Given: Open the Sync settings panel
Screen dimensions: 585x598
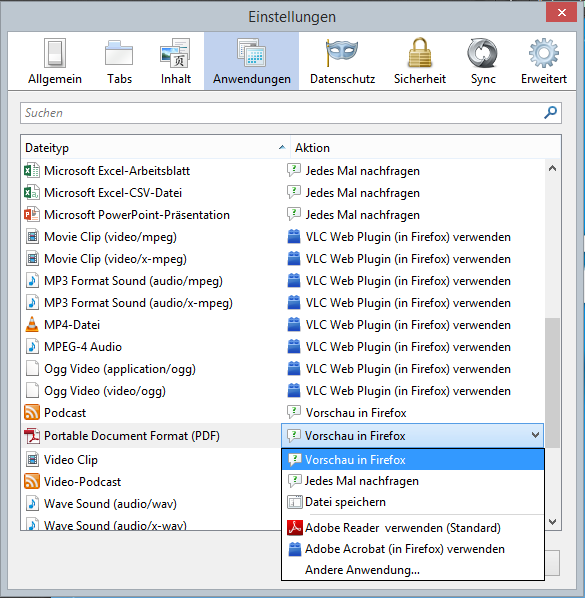Looking at the screenshot, I should pyautogui.click(x=483, y=61).
